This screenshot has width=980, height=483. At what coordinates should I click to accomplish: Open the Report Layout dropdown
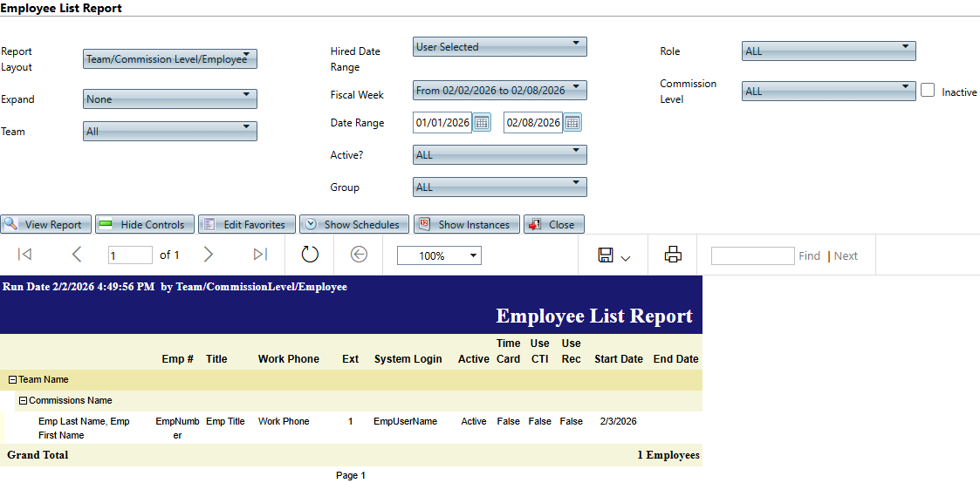(170, 59)
